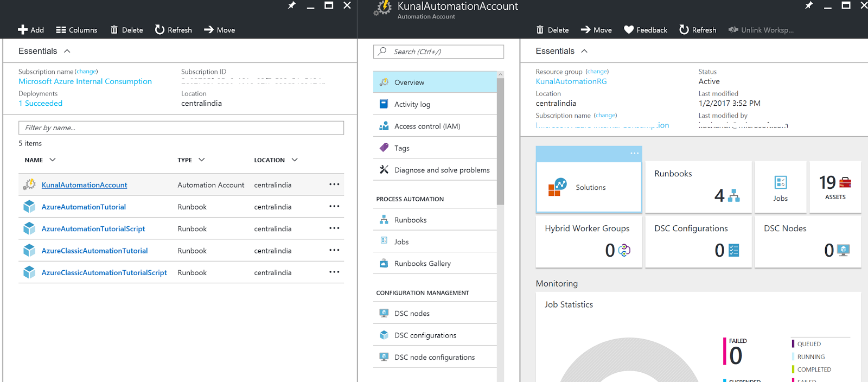This screenshot has width=868, height=382.
Task: Pin the KunalAutomationAccount blade
Action: pyautogui.click(x=809, y=5)
